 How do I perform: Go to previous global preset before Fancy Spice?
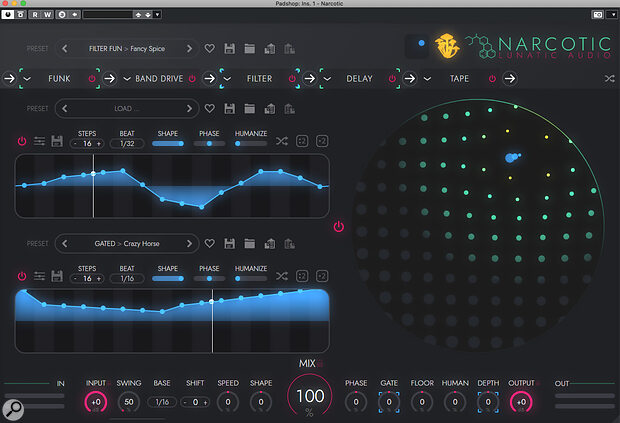point(64,49)
